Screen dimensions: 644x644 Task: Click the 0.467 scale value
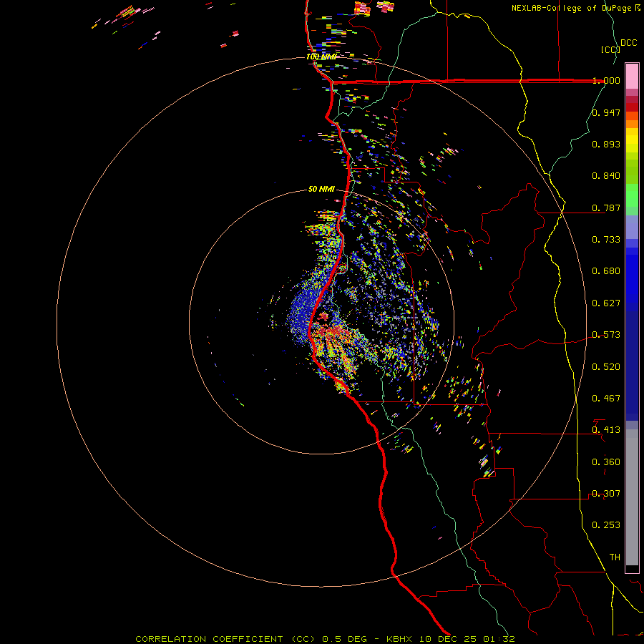coord(606,399)
